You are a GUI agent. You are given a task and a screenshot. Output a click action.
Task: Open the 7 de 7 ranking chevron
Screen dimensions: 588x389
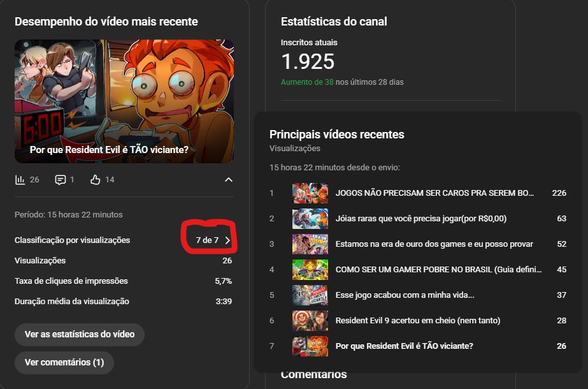[227, 240]
